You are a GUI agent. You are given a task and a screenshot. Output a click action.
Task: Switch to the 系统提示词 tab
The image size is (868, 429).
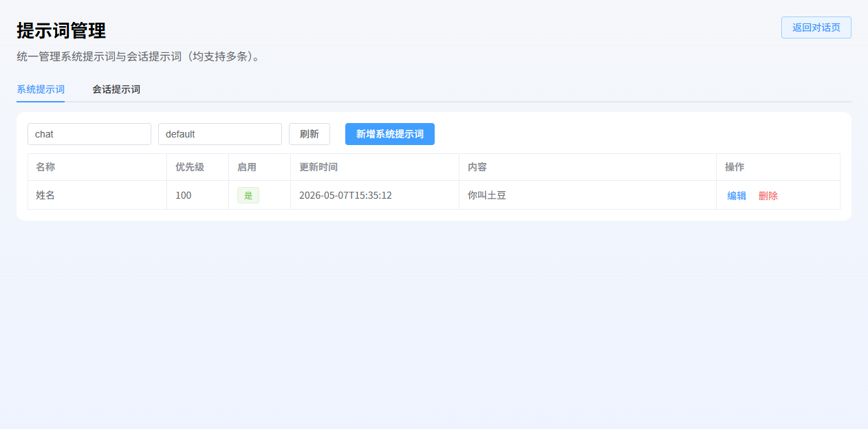(x=41, y=89)
